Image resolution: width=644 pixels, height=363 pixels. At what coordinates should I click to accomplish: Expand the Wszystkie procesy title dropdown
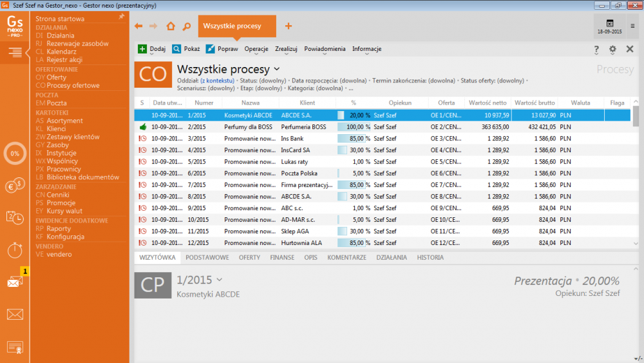[x=277, y=69]
